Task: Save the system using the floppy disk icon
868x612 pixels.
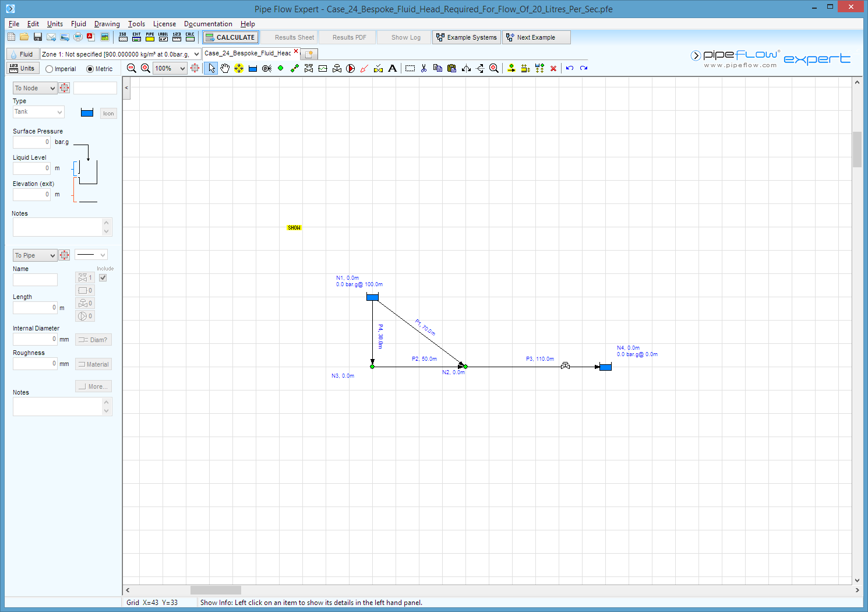Action: (x=38, y=37)
